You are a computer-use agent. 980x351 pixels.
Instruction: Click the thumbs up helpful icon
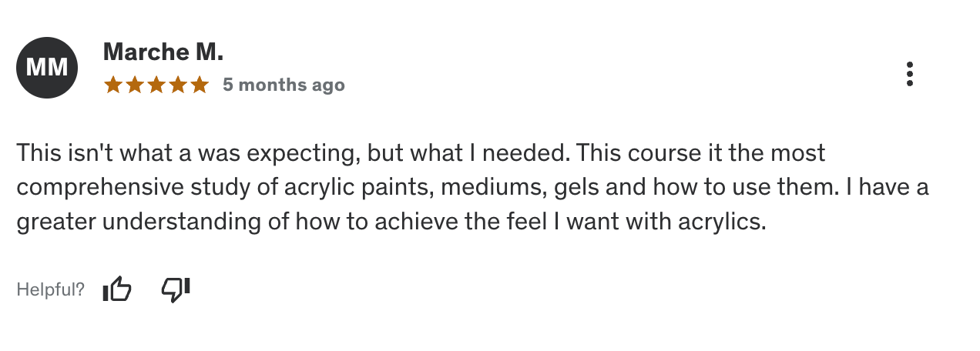(x=117, y=289)
